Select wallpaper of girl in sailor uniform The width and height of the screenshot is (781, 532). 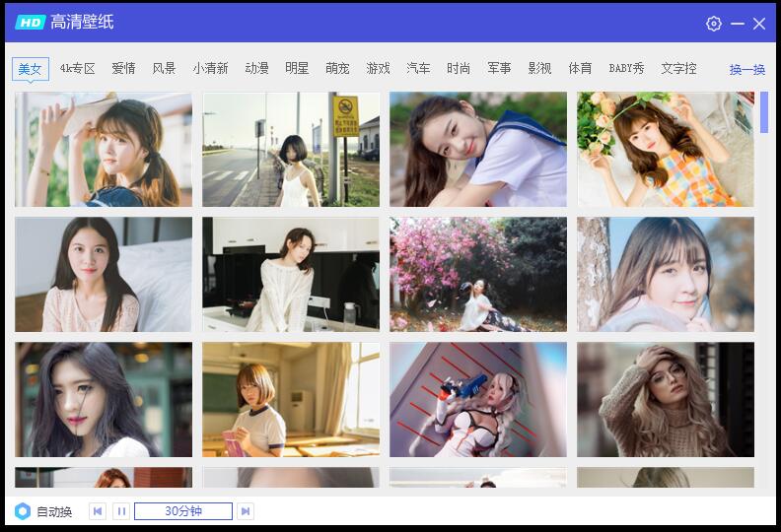pyautogui.click(x=478, y=150)
